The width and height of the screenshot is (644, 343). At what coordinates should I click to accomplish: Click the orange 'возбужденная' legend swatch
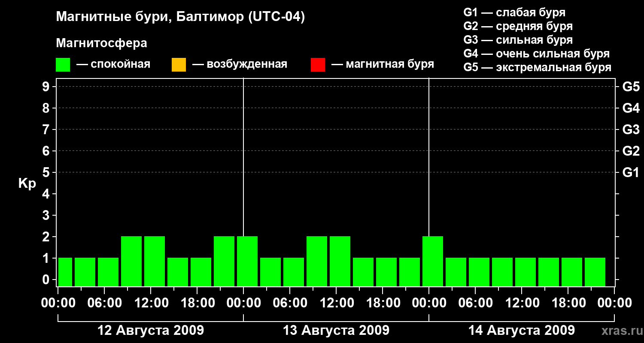pos(179,65)
